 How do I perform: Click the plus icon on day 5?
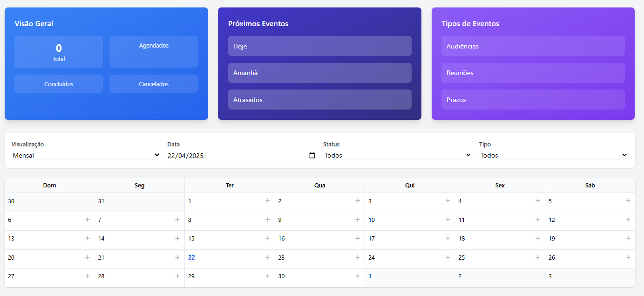pos(628,201)
